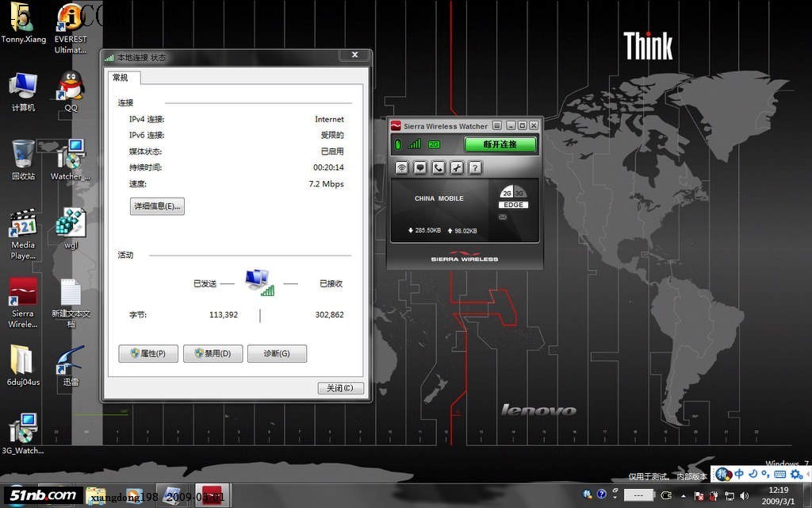Image resolution: width=812 pixels, height=508 pixels.
Task: Click bytes received value 302,862
Action: pos(329,314)
